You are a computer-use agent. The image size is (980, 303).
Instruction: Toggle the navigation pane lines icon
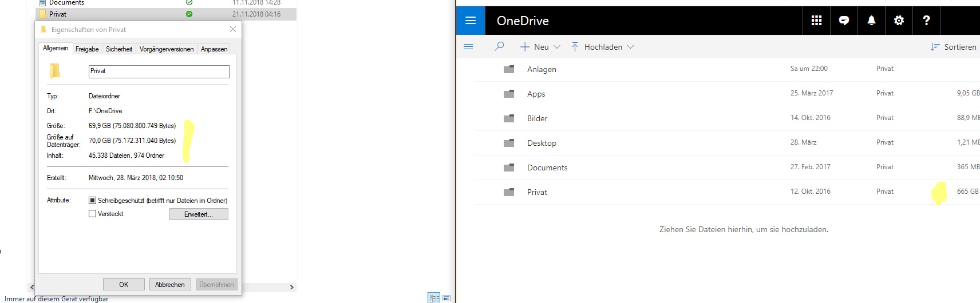468,47
